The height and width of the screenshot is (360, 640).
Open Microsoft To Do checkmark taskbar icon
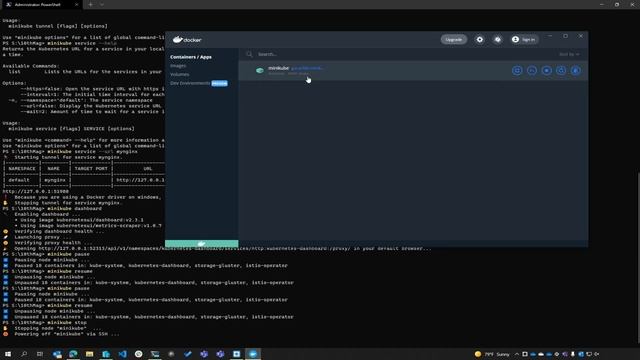pyautogui.click(x=187, y=354)
